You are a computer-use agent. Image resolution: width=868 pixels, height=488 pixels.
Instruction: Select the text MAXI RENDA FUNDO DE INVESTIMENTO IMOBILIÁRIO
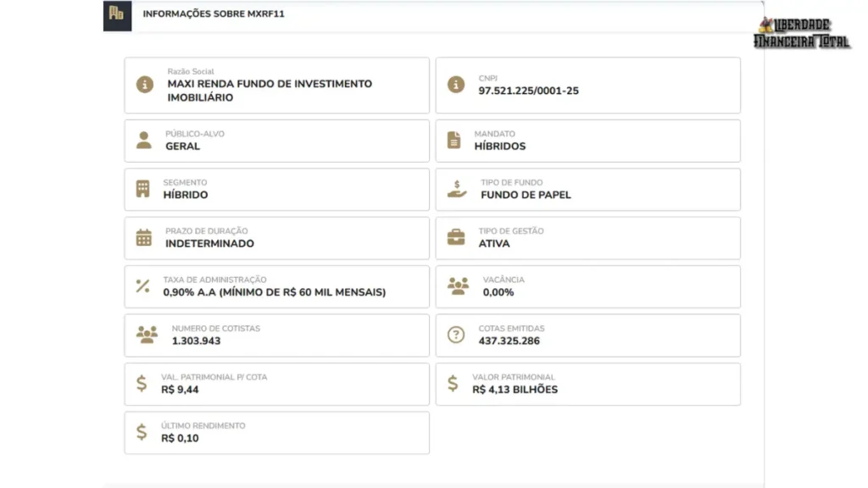pyautogui.click(x=270, y=91)
